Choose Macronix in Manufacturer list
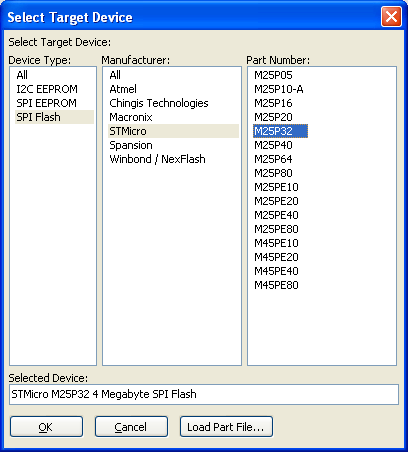The height and width of the screenshot is (452, 408). [131, 117]
